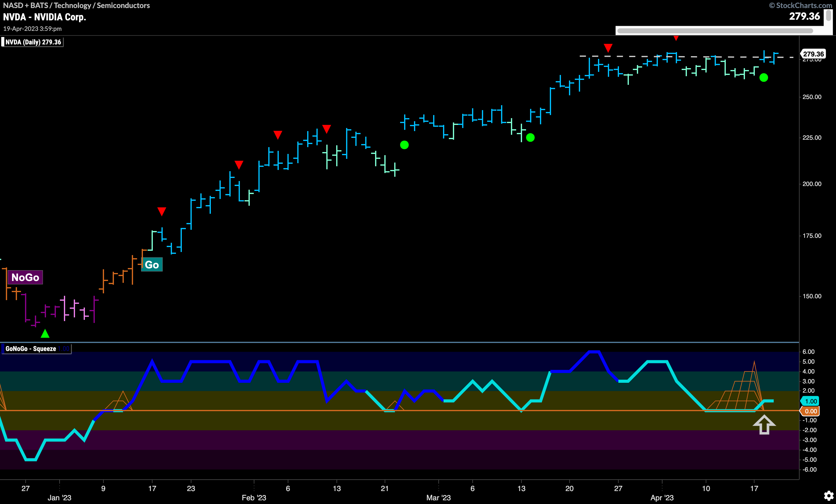Click the teal Go label
836x504 pixels.
click(x=152, y=265)
